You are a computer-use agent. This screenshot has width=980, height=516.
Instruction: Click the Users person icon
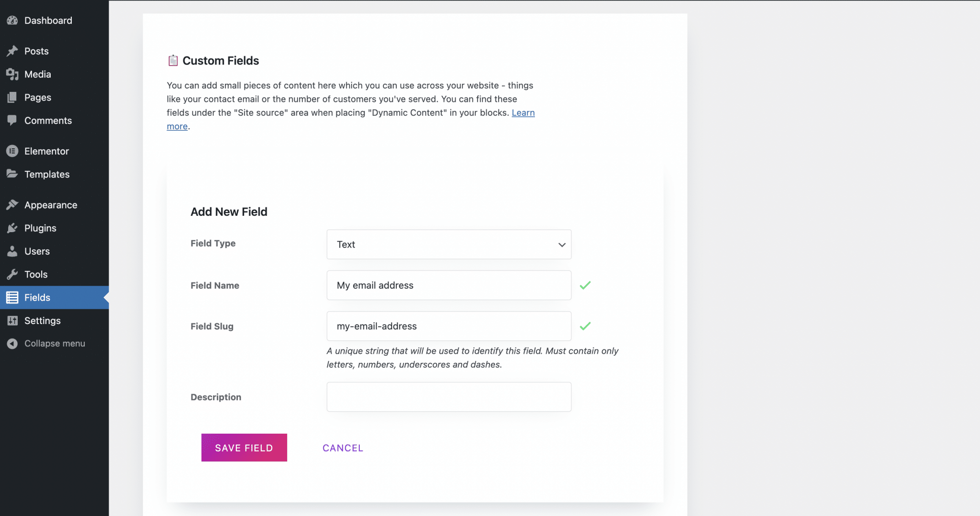[x=12, y=251]
